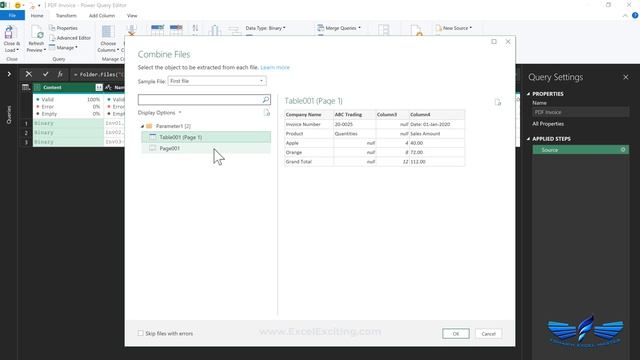Close the Combine Files dialog
This screenshot has height=360, width=640.
(x=508, y=42)
